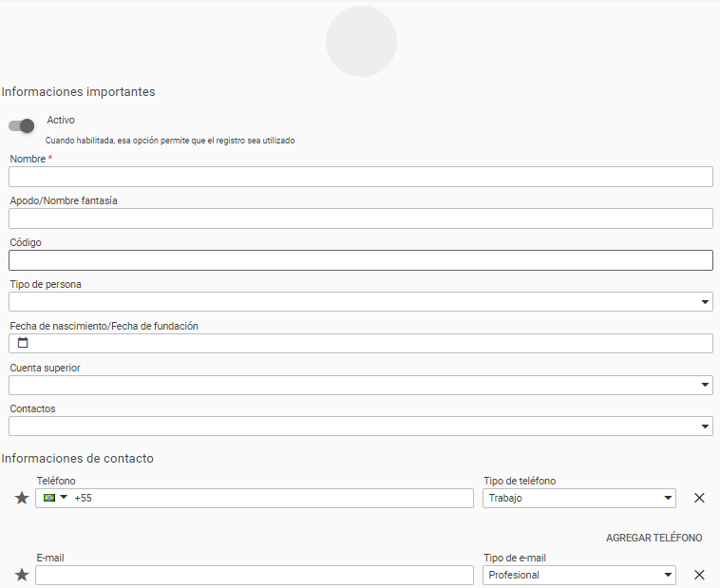Click the Fecha de nascimiento date field

coord(360,344)
